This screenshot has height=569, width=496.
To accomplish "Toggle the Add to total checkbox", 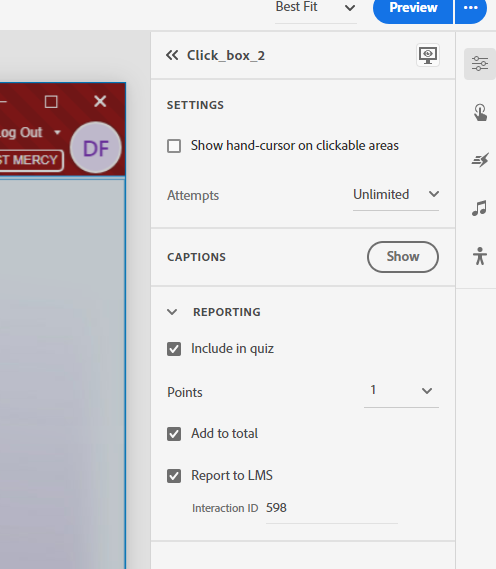I will click(x=174, y=434).
